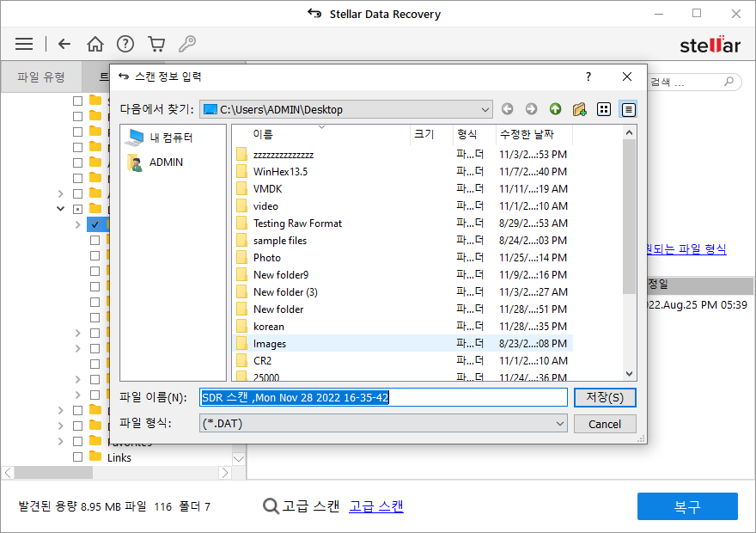Switch to the File Type tab
The width and height of the screenshot is (756, 533).
41,77
